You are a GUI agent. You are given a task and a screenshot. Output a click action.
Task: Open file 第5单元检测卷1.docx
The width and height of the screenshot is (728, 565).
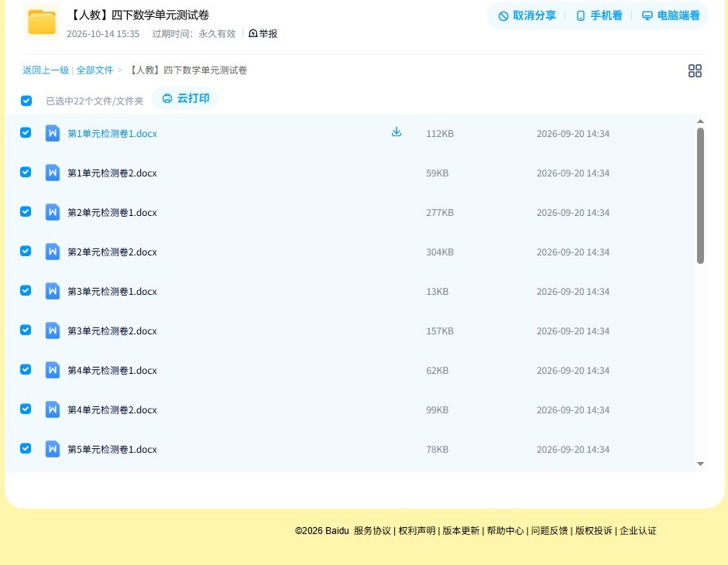pos(112,449)
